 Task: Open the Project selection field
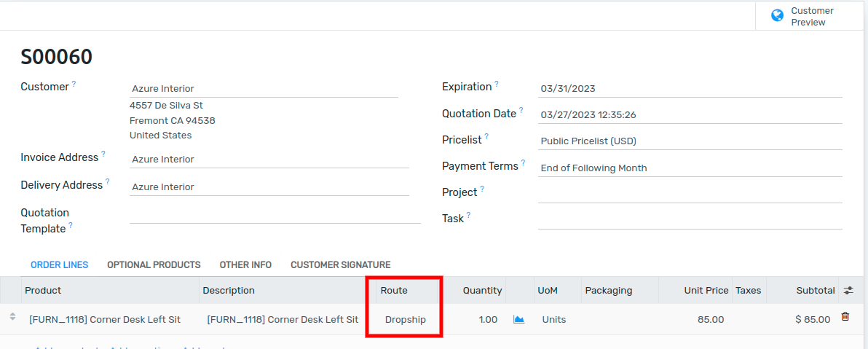click(x=690, y=195)
